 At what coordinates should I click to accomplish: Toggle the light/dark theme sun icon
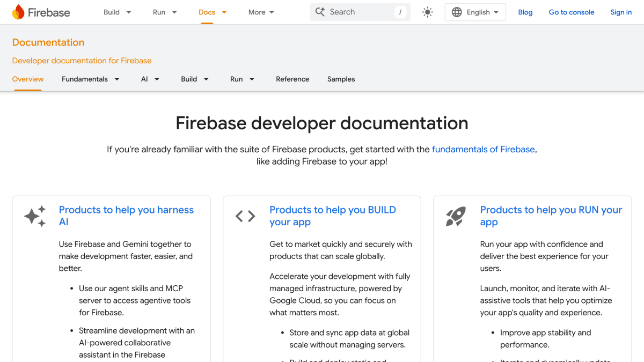(x=427, y=12)
